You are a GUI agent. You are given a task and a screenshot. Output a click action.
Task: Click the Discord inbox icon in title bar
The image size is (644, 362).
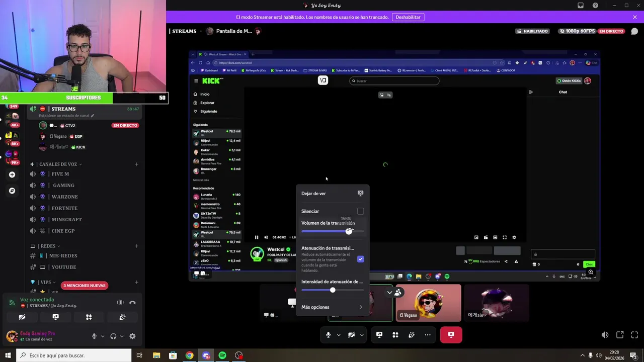click(x=581, y=6)
